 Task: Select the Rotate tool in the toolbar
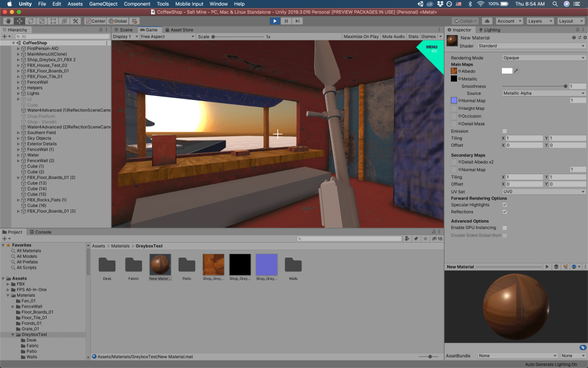(30, 21)
